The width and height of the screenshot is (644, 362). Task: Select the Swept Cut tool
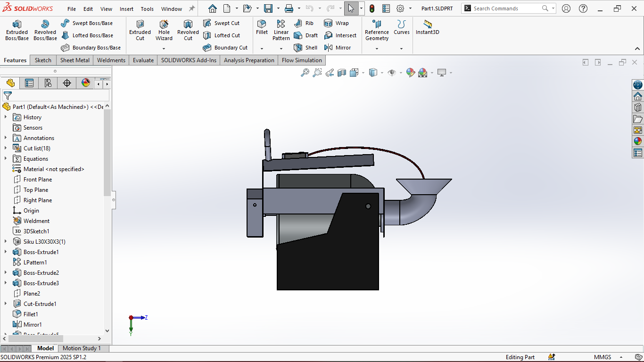[x=221, y=23]
